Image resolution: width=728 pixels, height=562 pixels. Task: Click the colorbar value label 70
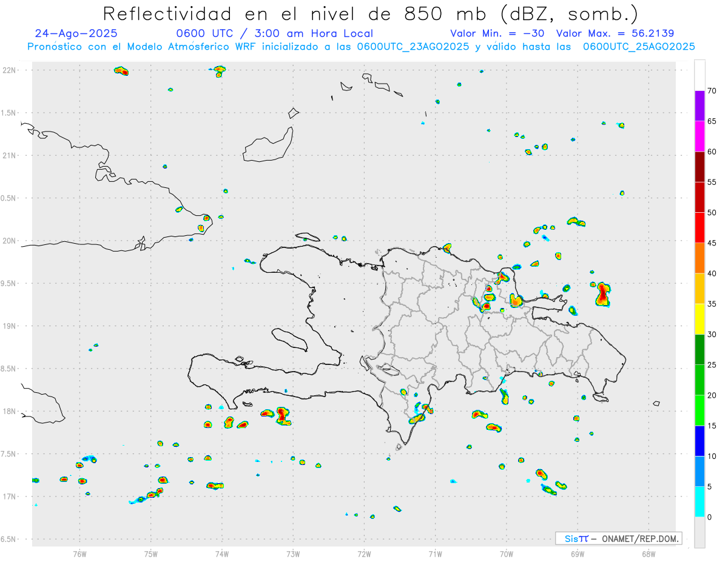(x=712, y=91)
